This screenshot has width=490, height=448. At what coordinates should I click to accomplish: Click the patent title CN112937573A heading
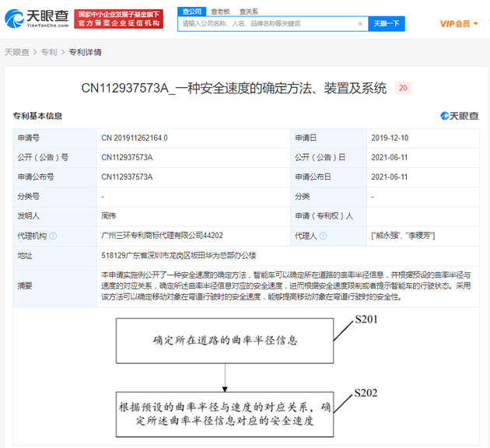(233, 89)
